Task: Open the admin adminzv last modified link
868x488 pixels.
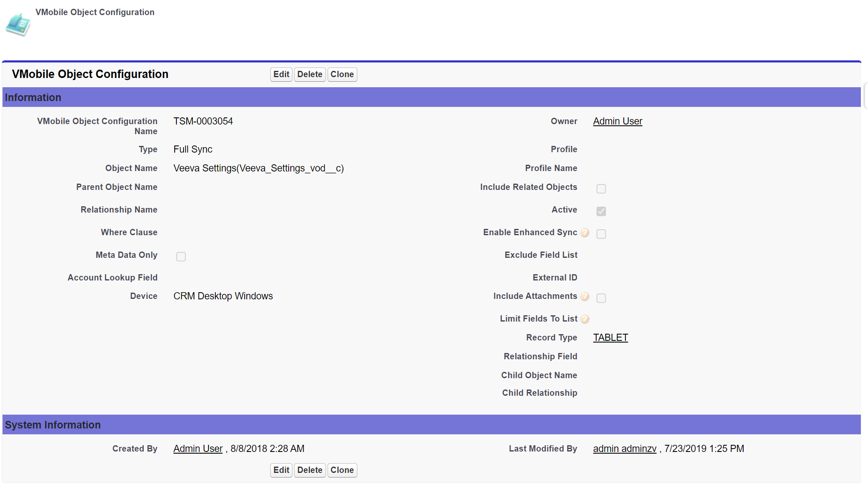Action: (x=625, y=449)
